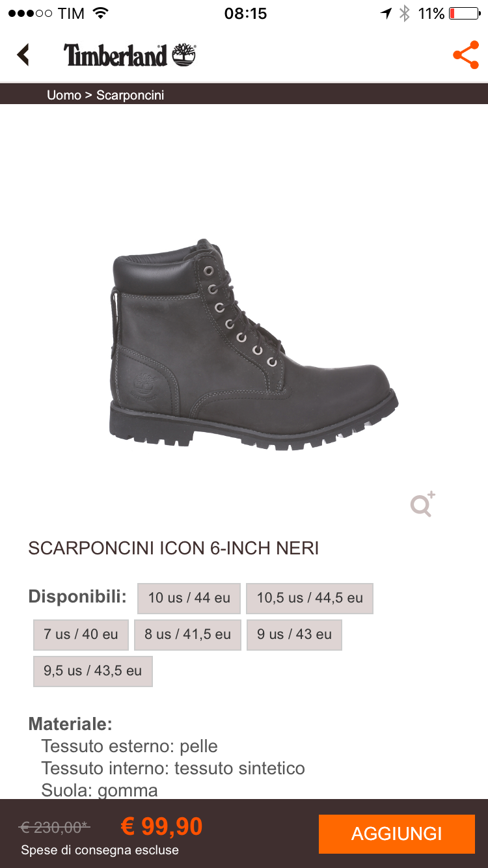Pick size 9,5 us / 43,5 eu
The image size is (488, 868).
(92, 671)
